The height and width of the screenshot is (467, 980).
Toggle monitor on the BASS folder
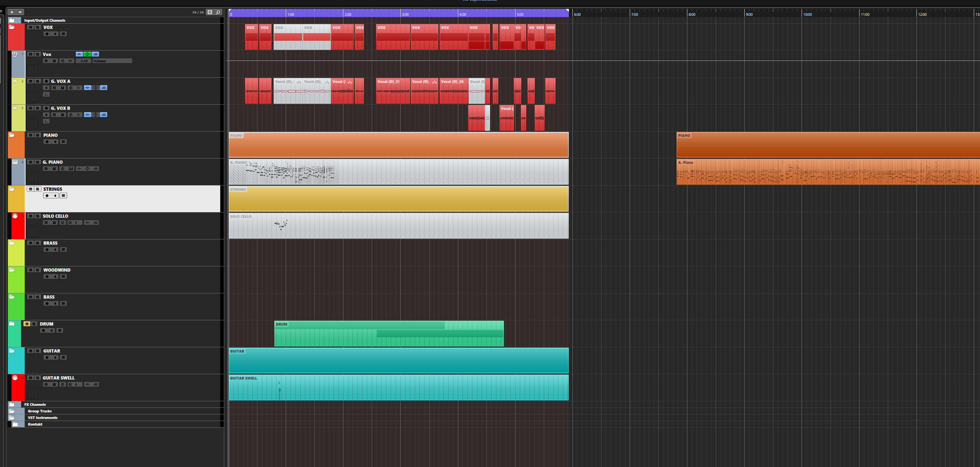tap(55, 304)
